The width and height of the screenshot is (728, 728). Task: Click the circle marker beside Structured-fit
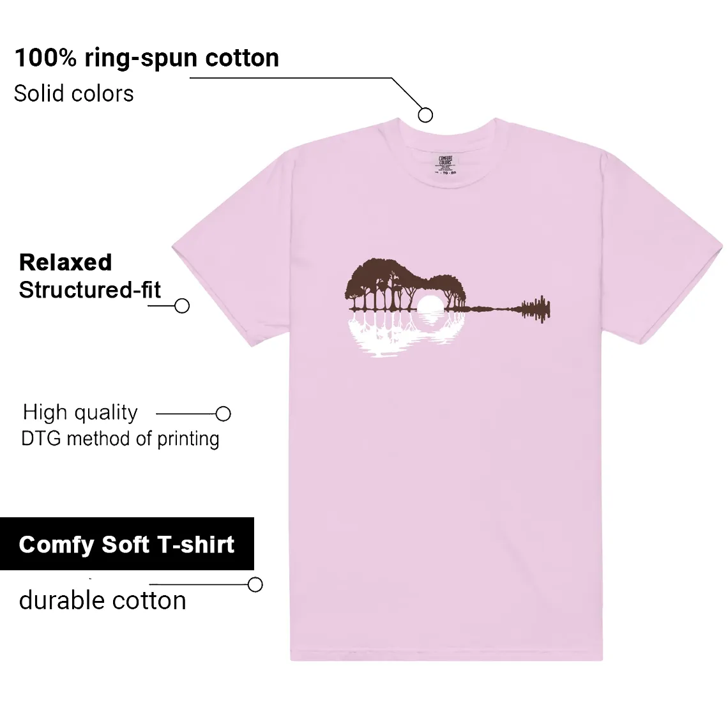point(182,306)
